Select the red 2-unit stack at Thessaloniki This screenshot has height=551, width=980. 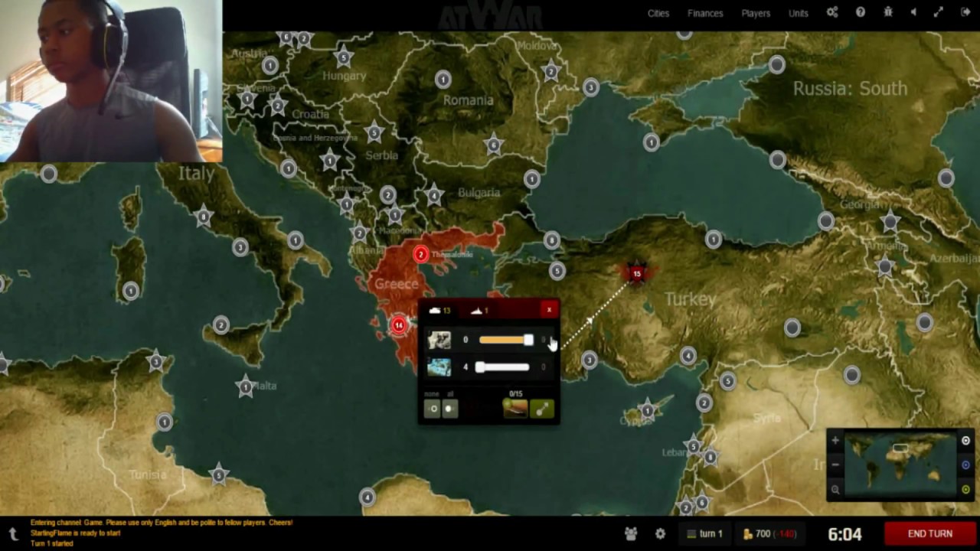click(x=420, y=255)
